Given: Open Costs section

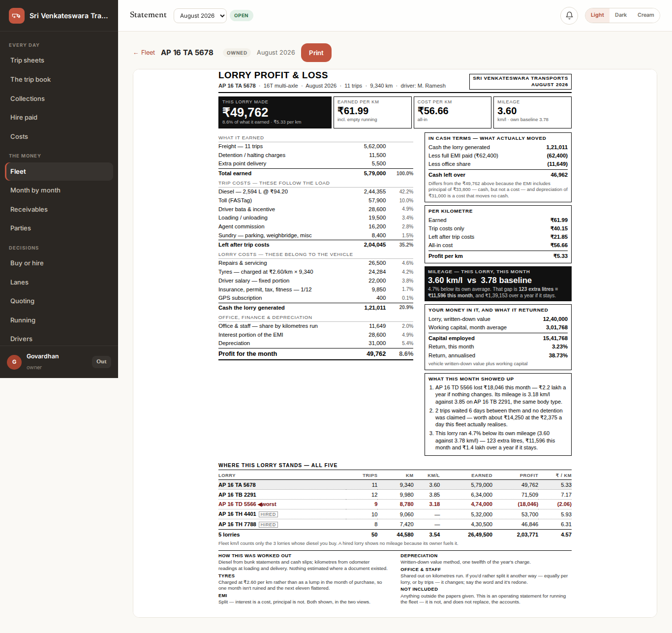Looking at the screenshot, I should 59,137.
